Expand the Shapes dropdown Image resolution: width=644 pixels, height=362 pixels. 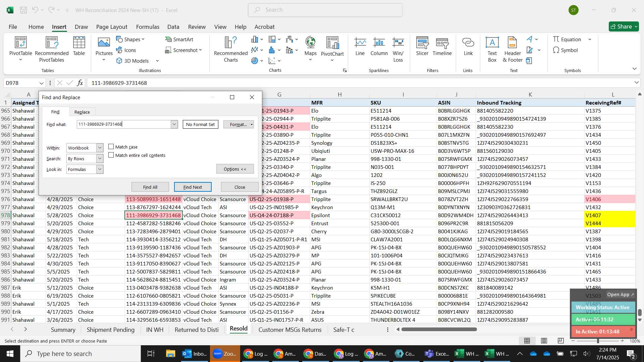(143, 39)
